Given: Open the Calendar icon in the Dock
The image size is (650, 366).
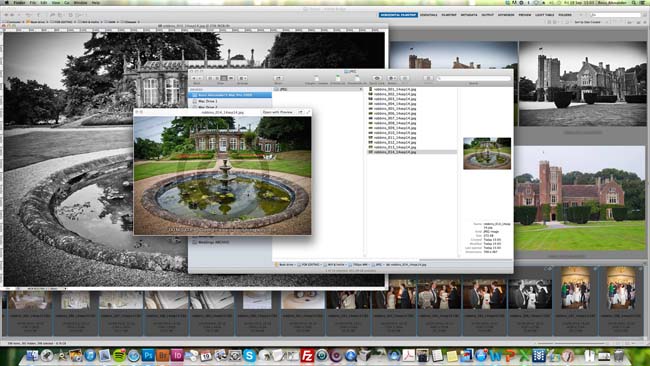Looking at the screenshot, I should point(206,355).
